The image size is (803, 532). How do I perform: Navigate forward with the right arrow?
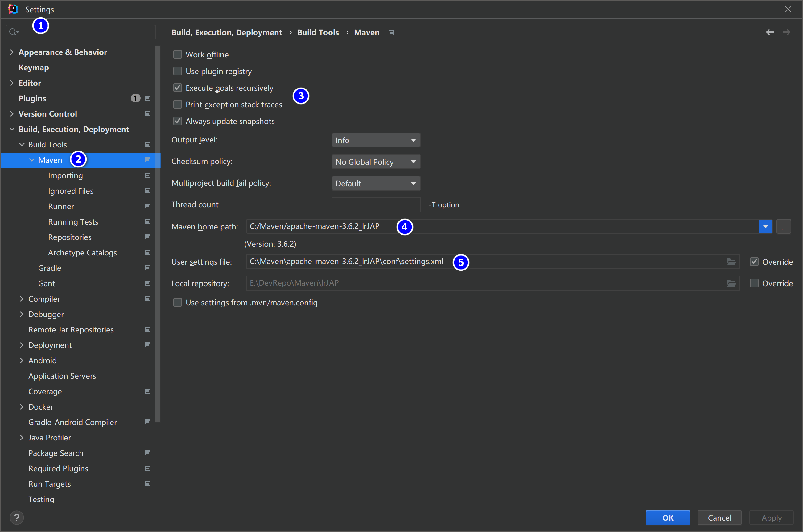coord(786,32)
